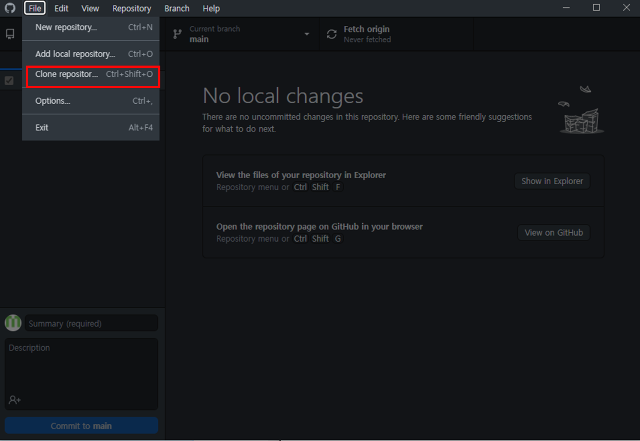
Task: Click Show in Explorer button
Action: pos(552,181)
